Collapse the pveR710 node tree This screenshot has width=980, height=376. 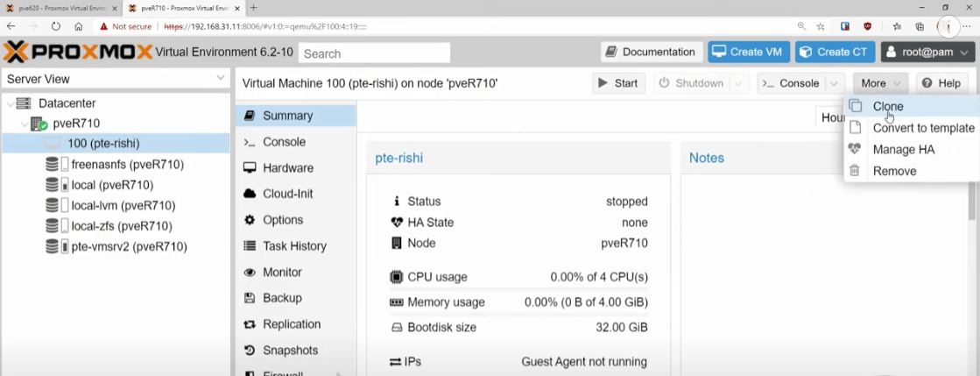(25, 124)
